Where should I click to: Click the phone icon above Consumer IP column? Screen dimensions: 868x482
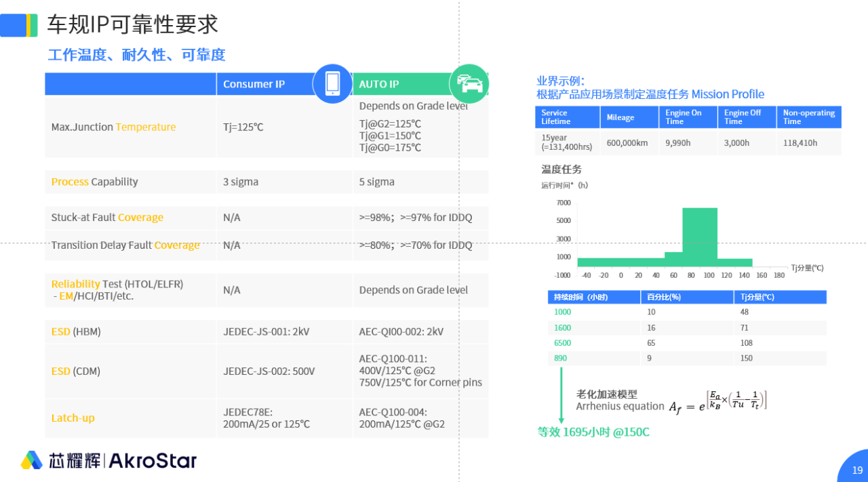click(x=332, y=83)
